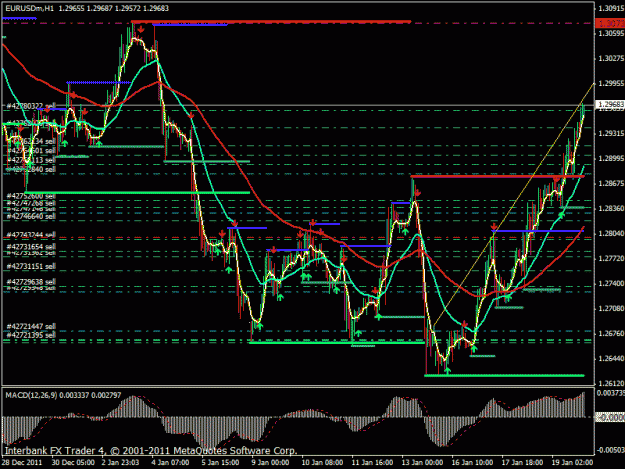Click MACD scale value -0.00503
Viewport: 625px width, 469px height.
[611, 450]
